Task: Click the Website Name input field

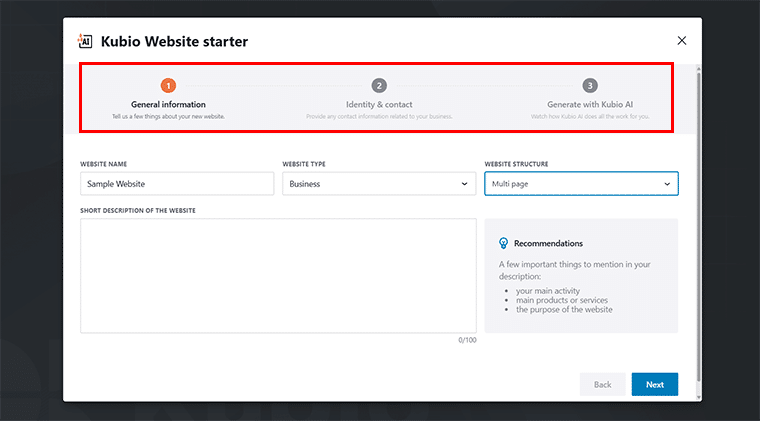Action: click(x=177, y=184)
